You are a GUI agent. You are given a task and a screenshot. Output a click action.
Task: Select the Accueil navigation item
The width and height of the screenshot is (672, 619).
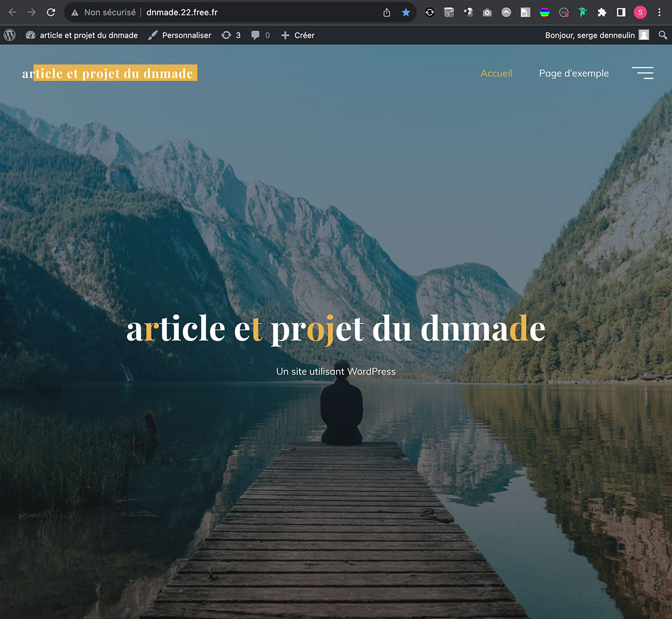[496, 73]
